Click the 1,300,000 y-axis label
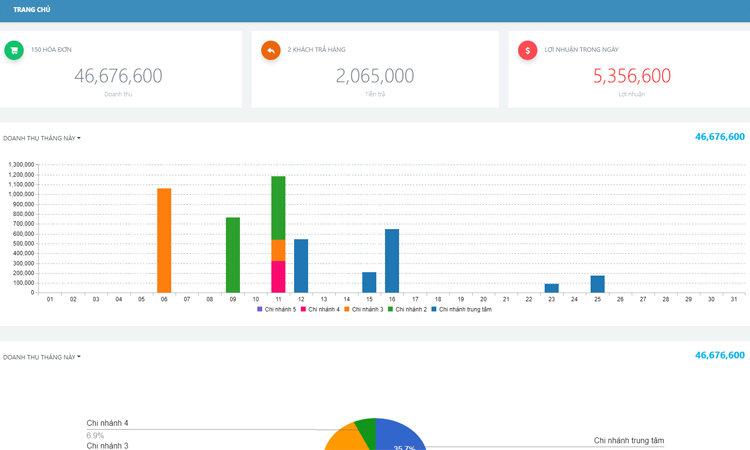Viewport: 750px width, 450px height. coord(21,165)
